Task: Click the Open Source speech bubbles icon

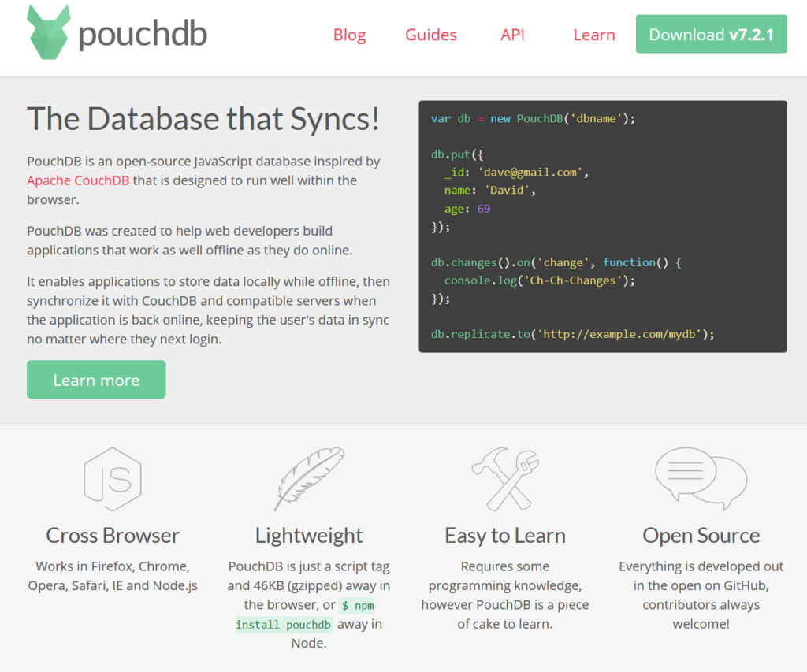Action: [x=701, y=479]
